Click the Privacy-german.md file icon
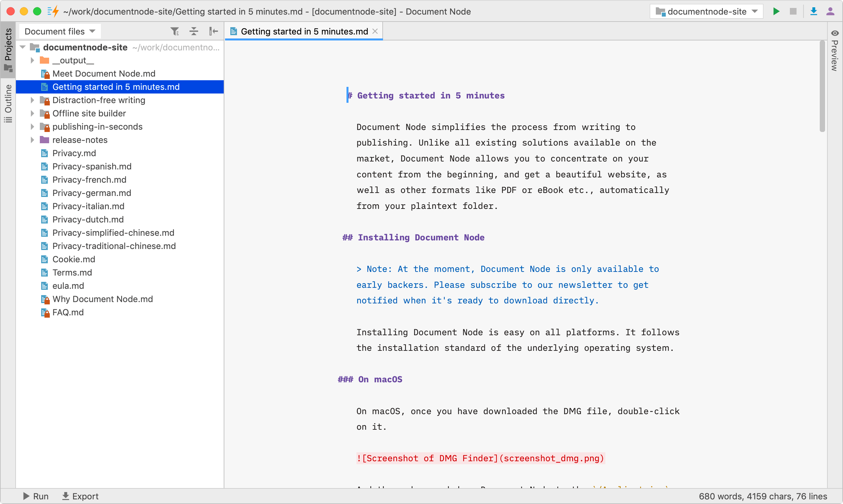 pos(44,193)
